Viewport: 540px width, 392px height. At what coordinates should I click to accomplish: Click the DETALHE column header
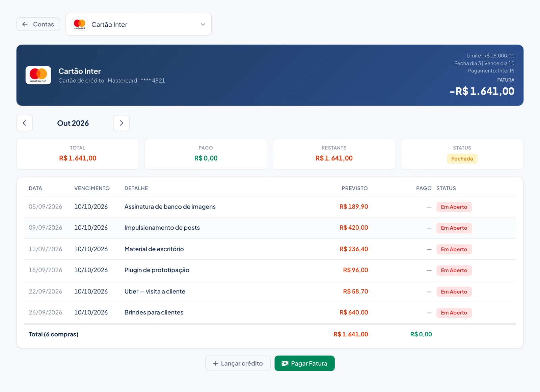136,188
